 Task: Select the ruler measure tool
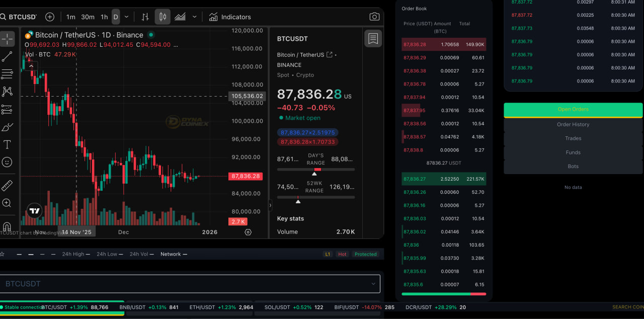7,186
